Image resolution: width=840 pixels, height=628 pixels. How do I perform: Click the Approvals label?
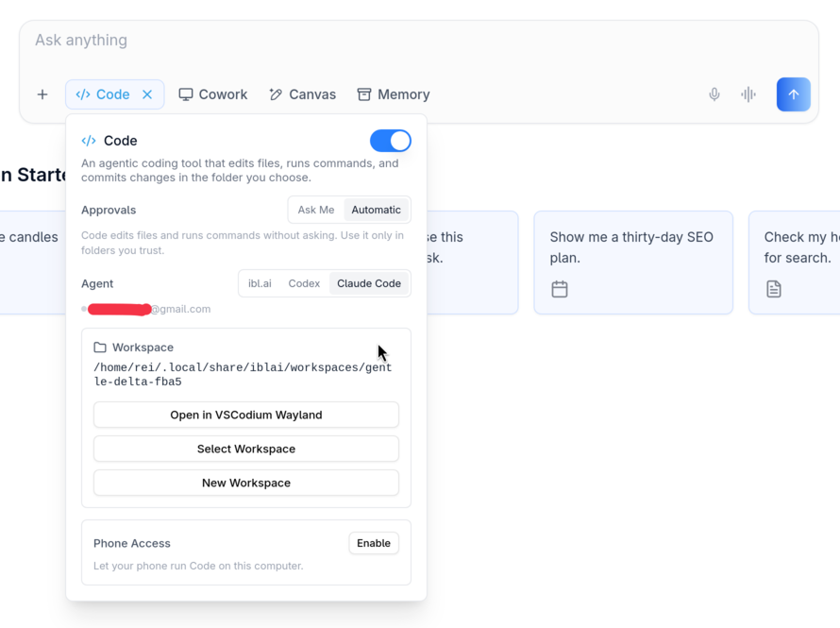point(109,210)
